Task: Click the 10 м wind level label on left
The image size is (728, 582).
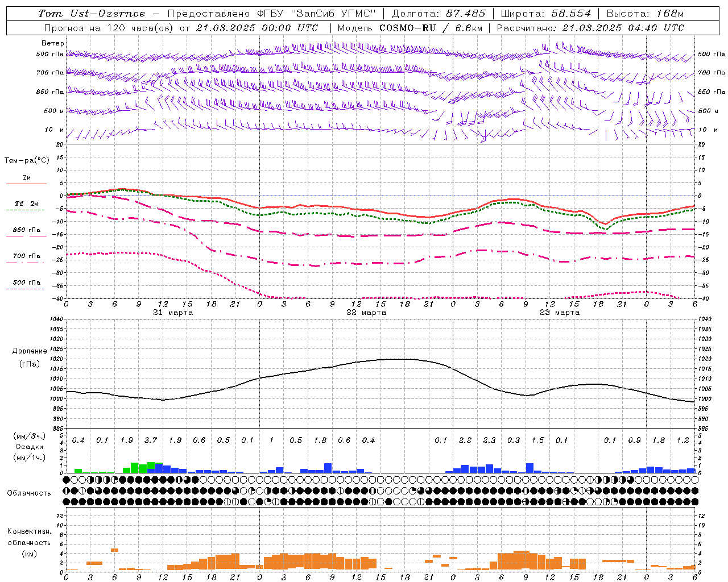Action: [54, 130]
